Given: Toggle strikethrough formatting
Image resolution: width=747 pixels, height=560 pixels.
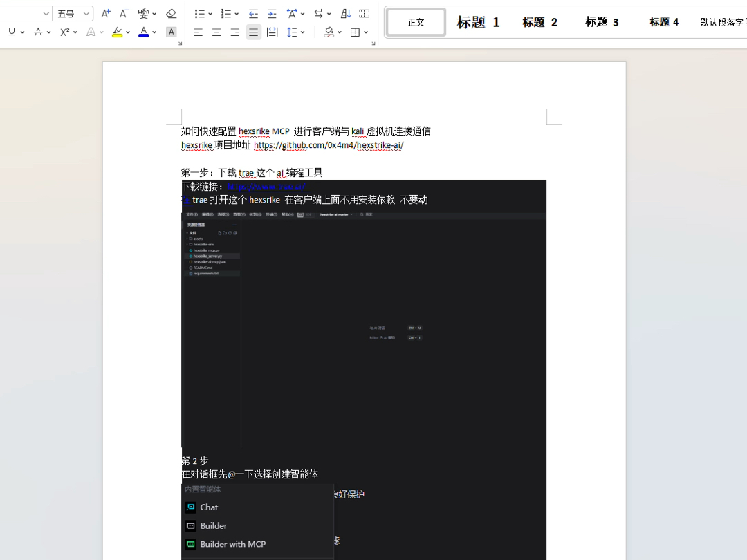Looking at the screenshot, I should pos(38,32).
